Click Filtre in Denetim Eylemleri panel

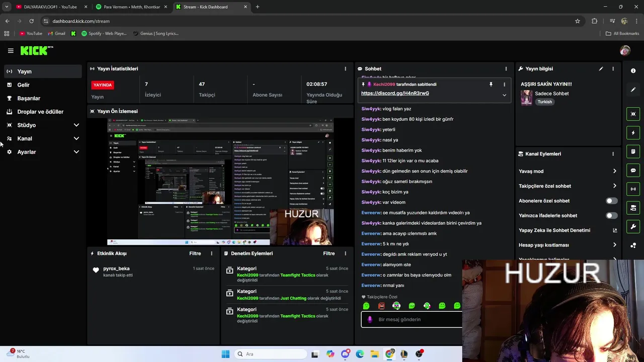point(329,253)
